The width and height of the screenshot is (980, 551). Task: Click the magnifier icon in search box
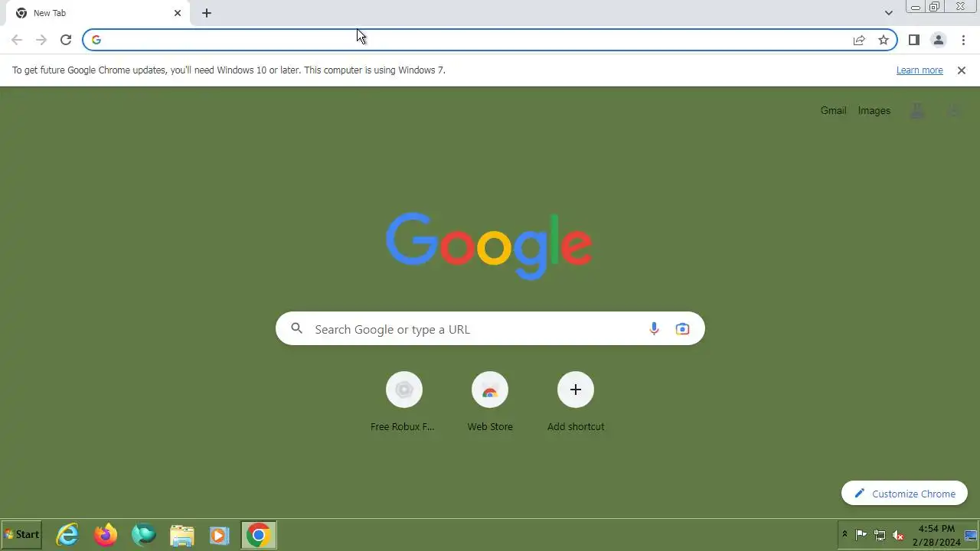click(297, 329)
